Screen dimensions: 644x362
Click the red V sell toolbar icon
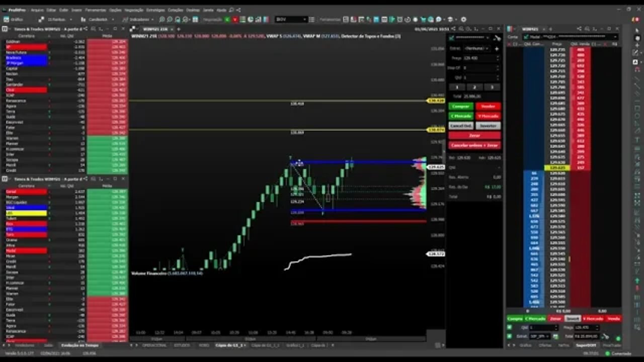(235, 19)
